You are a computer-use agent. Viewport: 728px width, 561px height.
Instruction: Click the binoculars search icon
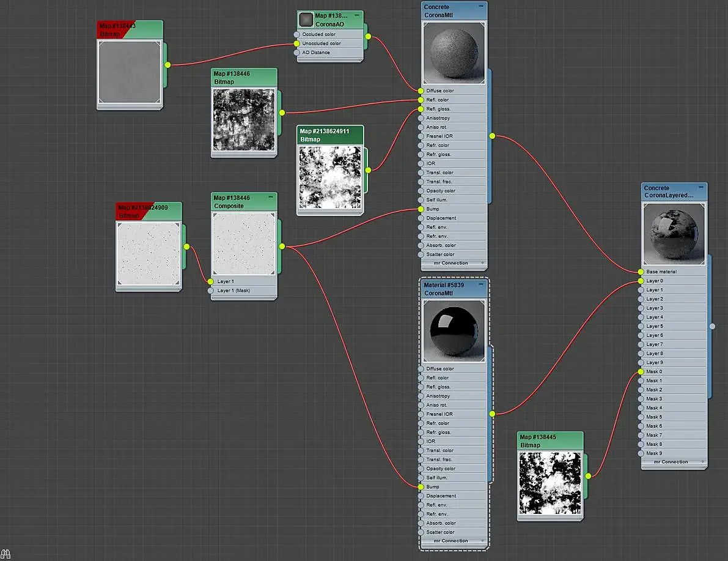click(5, 554)
